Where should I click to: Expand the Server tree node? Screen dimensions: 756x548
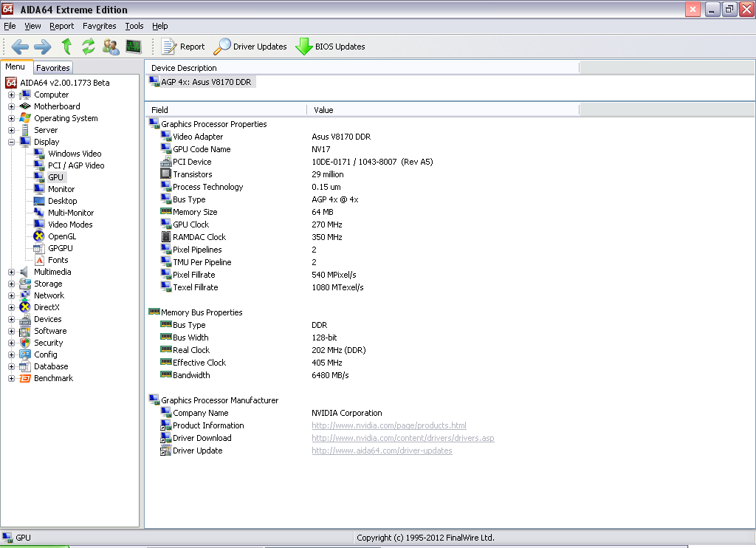12,130
